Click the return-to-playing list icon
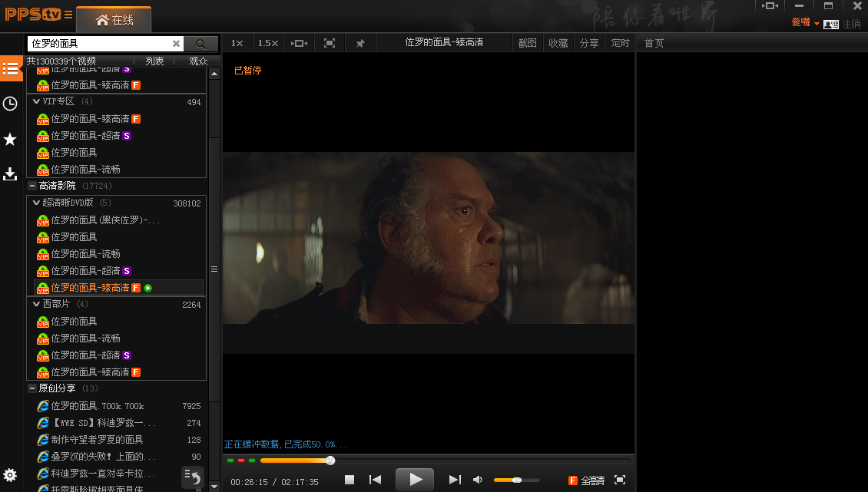This screenshot has height=492, width=868. click(193, 477)
